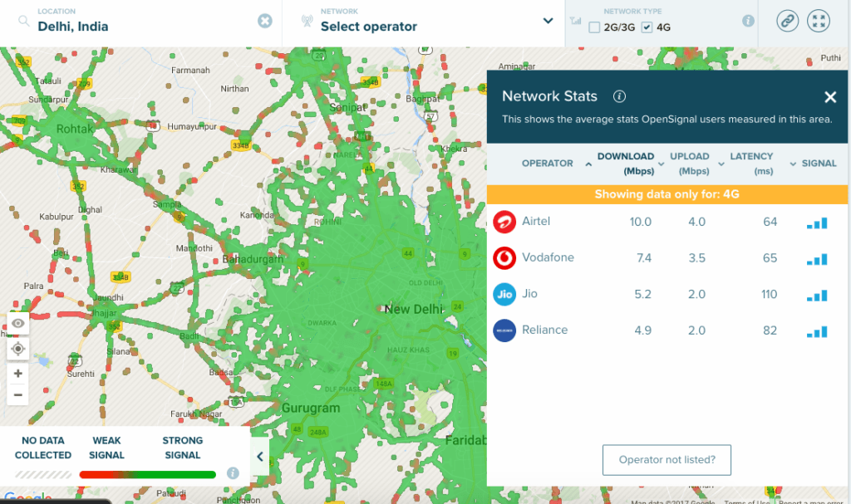
Task: Open network type info icon
Action: [748, 21]
